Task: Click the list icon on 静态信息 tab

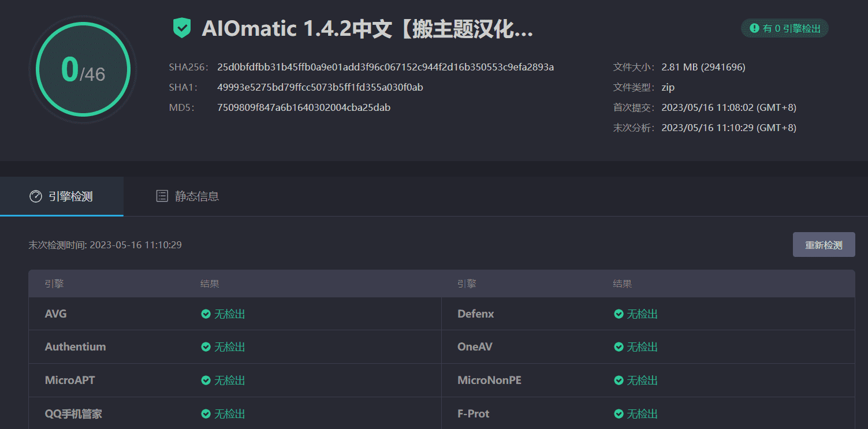Action: click(x=162, y=196)
